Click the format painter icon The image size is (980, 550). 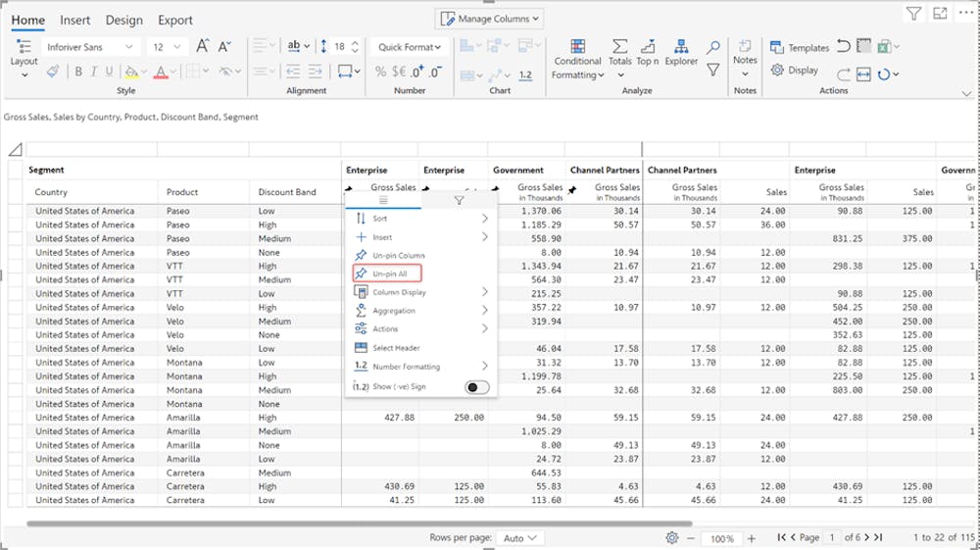coord(53,71)
